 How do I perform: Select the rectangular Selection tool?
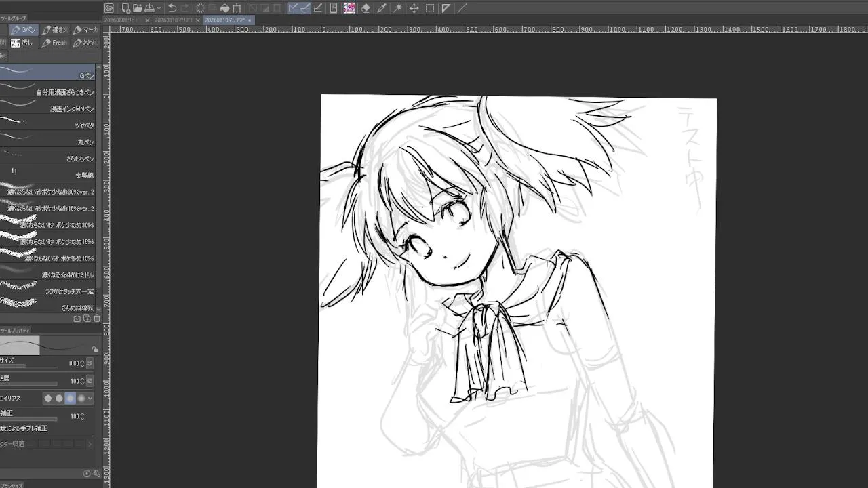[x=430, y=8]
